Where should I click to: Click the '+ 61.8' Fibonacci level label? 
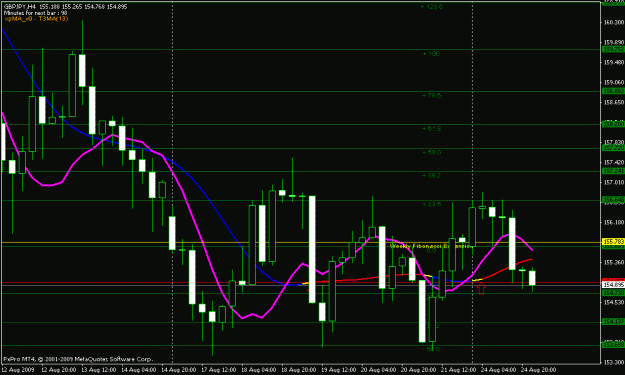tap(431, 129)
